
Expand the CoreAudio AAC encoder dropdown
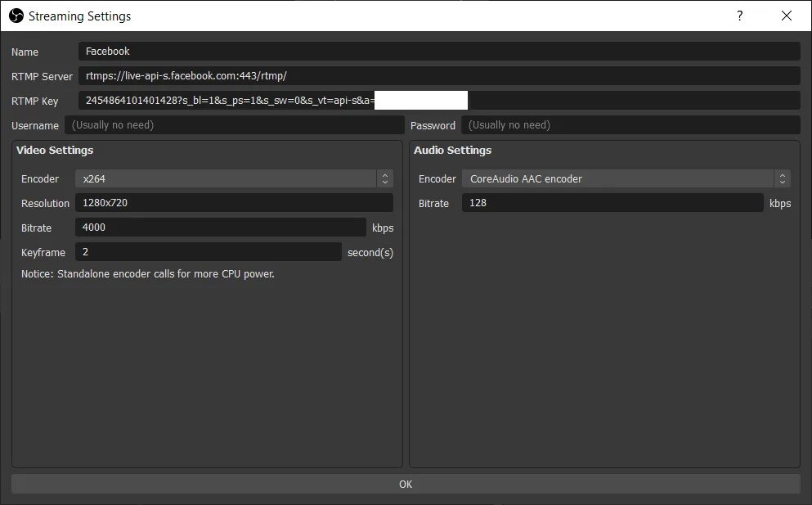(x=626, y=178)
